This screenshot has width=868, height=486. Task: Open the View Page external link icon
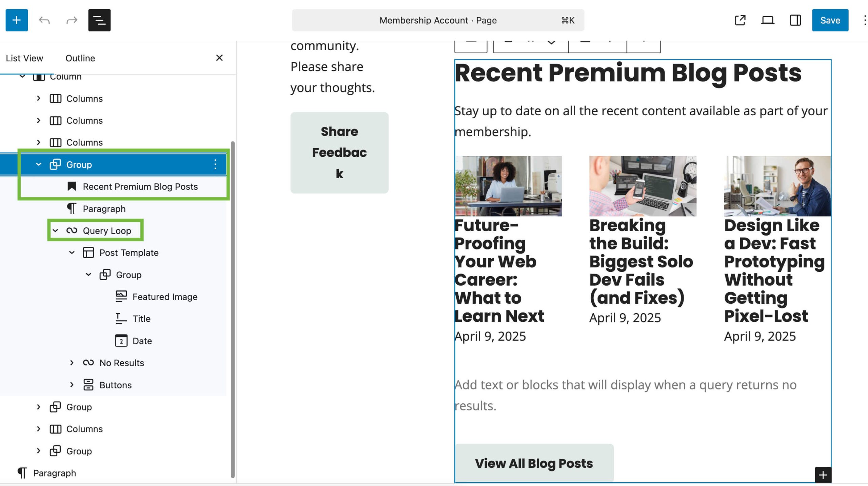point(740,20)
